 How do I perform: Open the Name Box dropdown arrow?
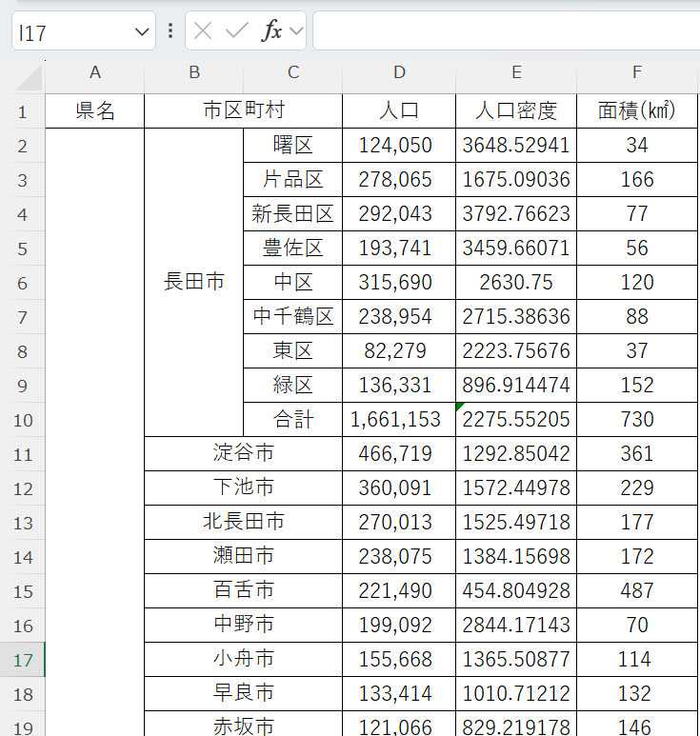coord(142,32)
